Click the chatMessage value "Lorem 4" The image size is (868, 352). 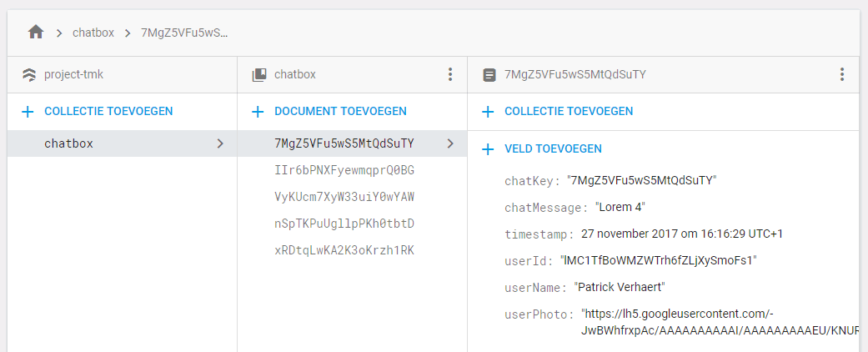(x=620, y=207)
